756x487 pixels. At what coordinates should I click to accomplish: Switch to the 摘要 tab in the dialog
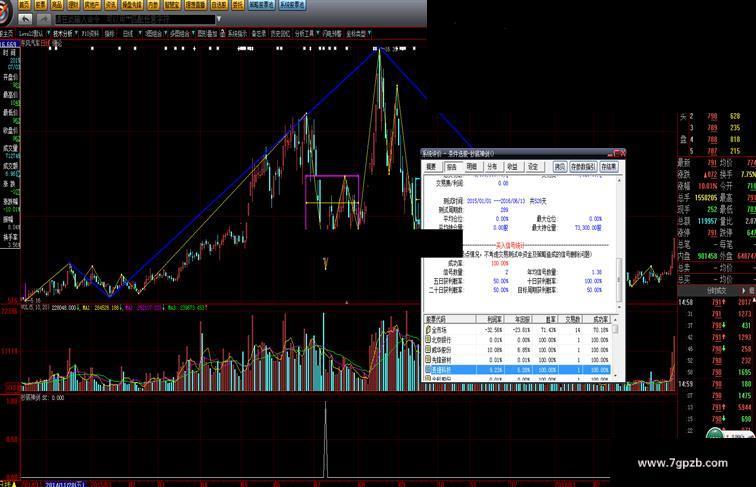(x=432, y=166)
